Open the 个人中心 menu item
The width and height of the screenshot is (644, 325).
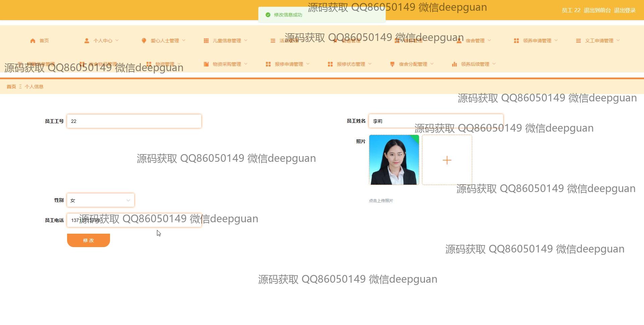103,41
